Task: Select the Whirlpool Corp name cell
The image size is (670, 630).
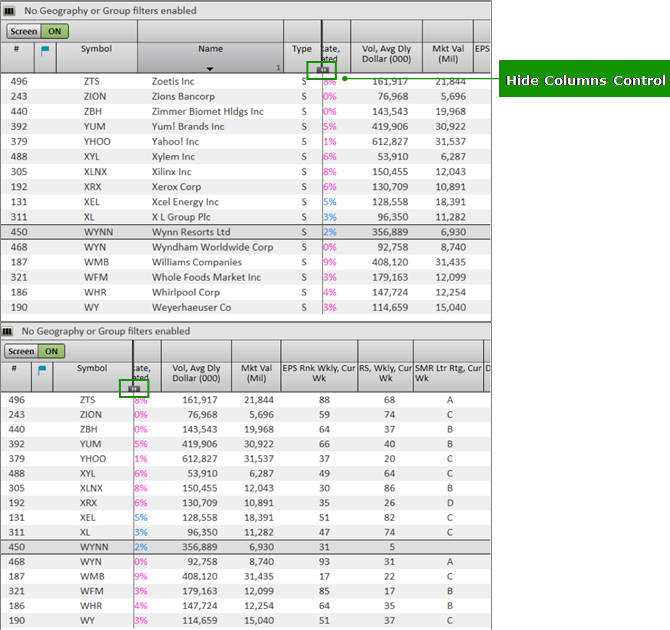Action: pyautogui.click(x=186, y=292)
